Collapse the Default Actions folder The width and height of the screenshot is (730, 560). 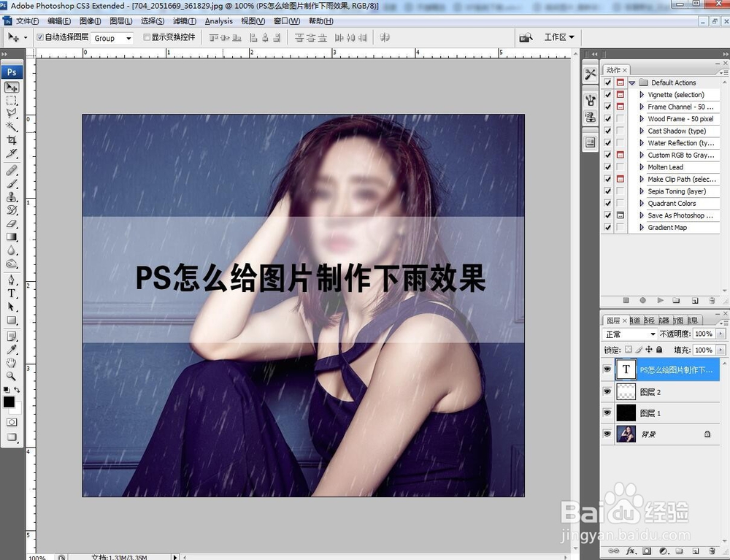[631, 83]
